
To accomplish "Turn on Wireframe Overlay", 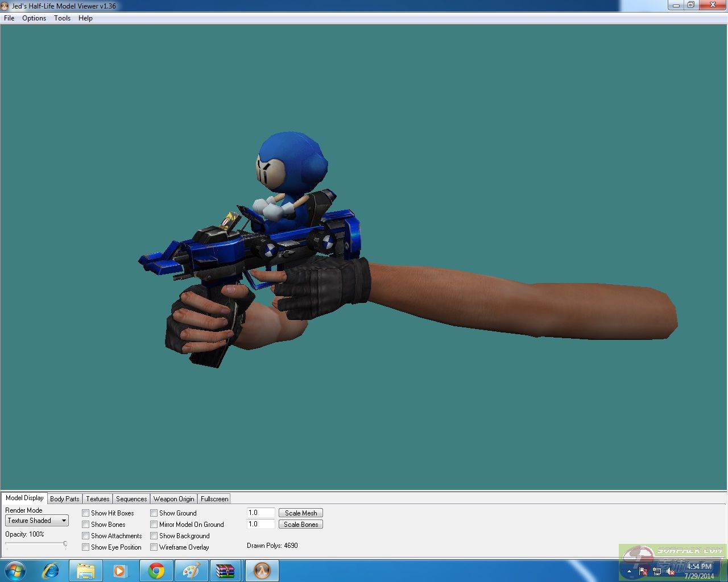I will pyautogui.click(x=154, y=547).
